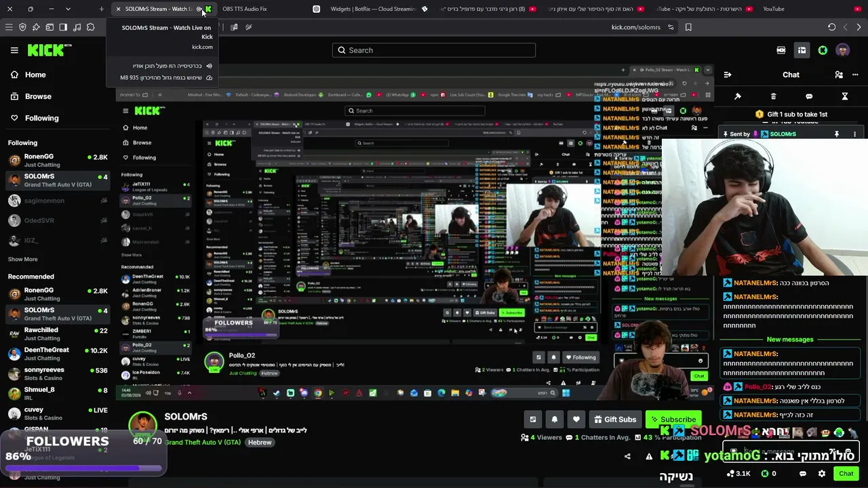Screen dimensions: 868x488
Task: Open site settings icon beside the URL
Action: tap(671, 27)
